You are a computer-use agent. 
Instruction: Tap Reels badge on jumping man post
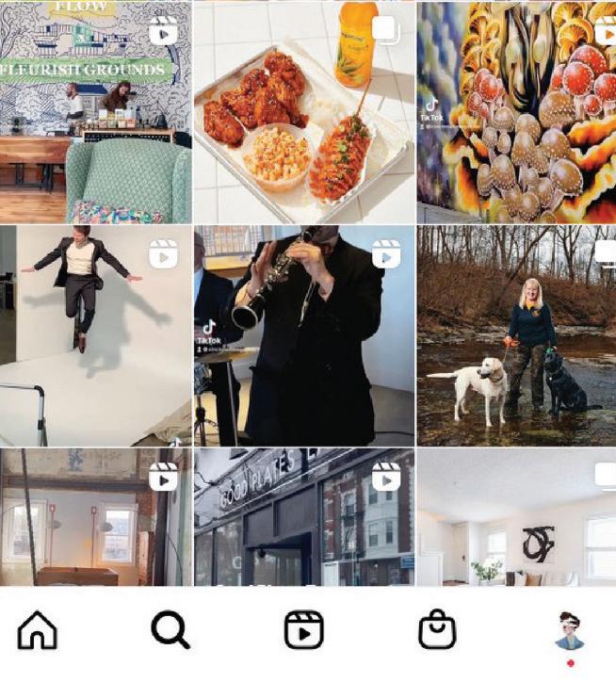(x=163, y=253)
